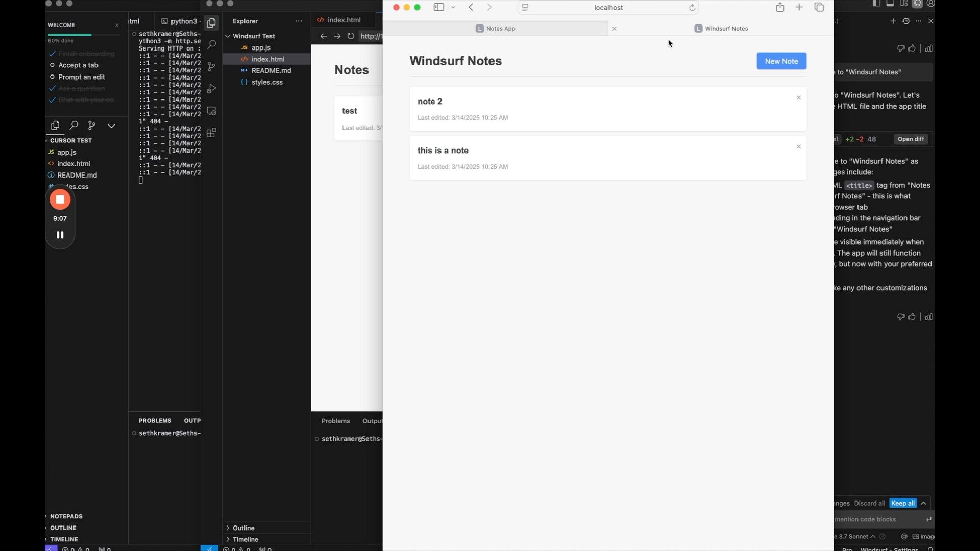Delete the 'this is a note' note
980x551 pixels.
coord(799,146)
